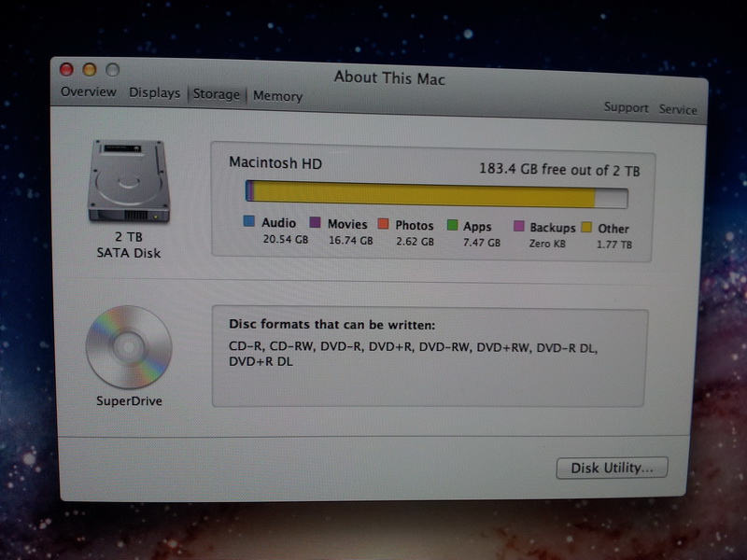Click the Apps legend label
The height and width of the screenshot is (560, 747).
point(477,227)
